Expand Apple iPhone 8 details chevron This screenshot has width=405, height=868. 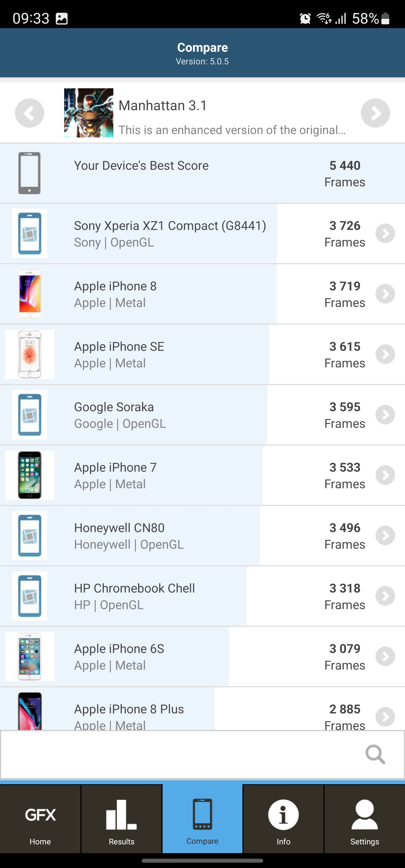point(385,294)
